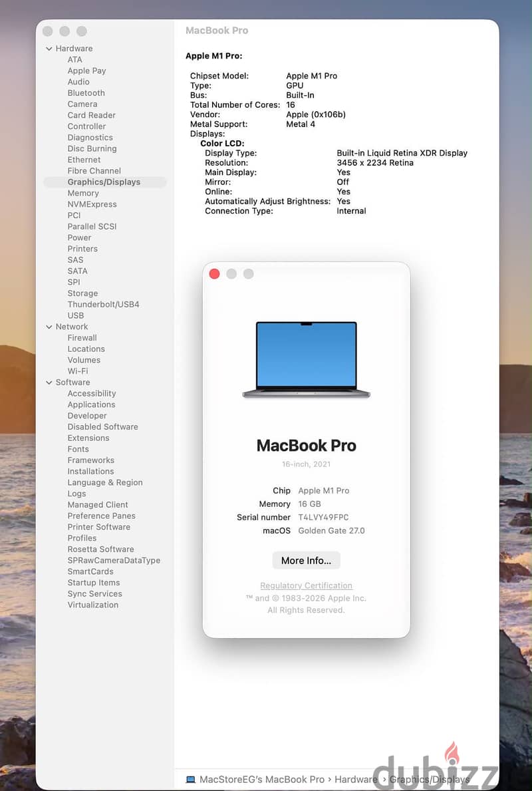Select Apple Pay in the sidebar
Viewport: 532px width, 791px height.
pos(86,71)
